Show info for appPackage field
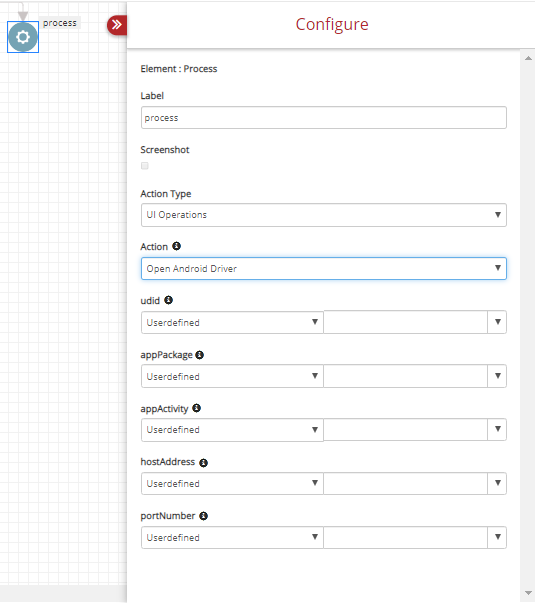The image size is (535, 603). [199, 355]
